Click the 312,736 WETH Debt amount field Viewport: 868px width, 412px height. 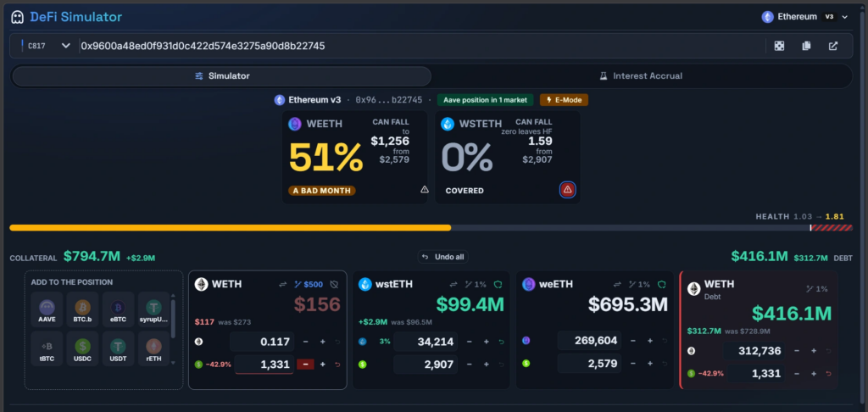754,350
